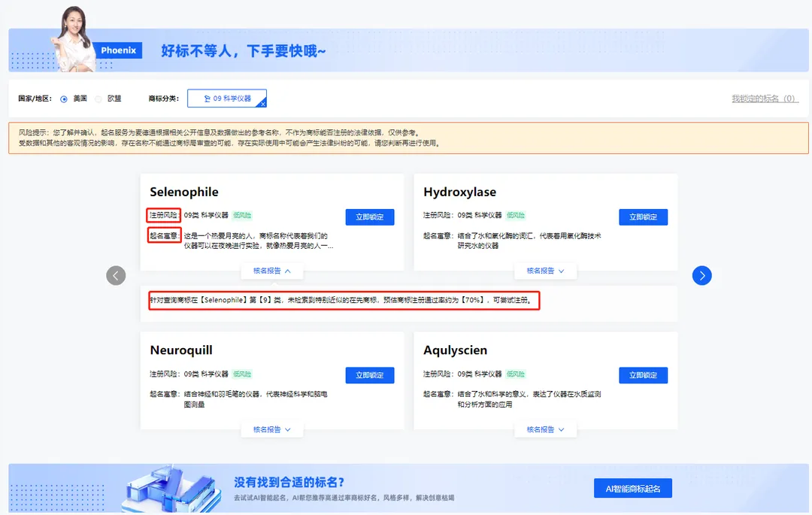Click the 低风险 tag on Hydroxylase card
The width and height of the screenshot is (812, 515).
(515, 215)
